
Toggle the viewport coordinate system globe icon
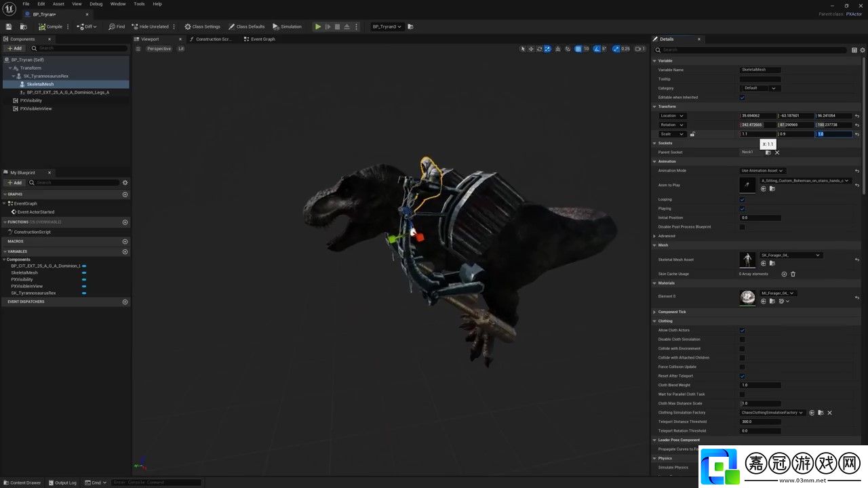(x=557, y=49)
